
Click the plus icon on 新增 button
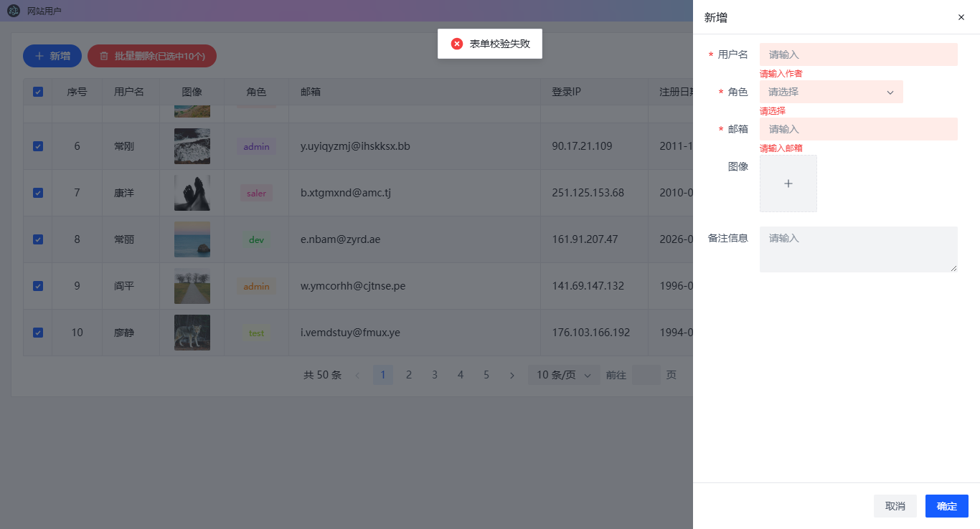39,56
